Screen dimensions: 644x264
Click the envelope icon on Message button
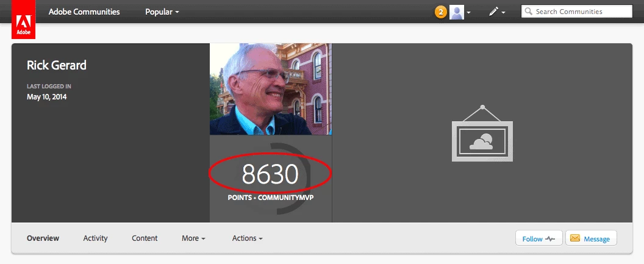[575, 238]
